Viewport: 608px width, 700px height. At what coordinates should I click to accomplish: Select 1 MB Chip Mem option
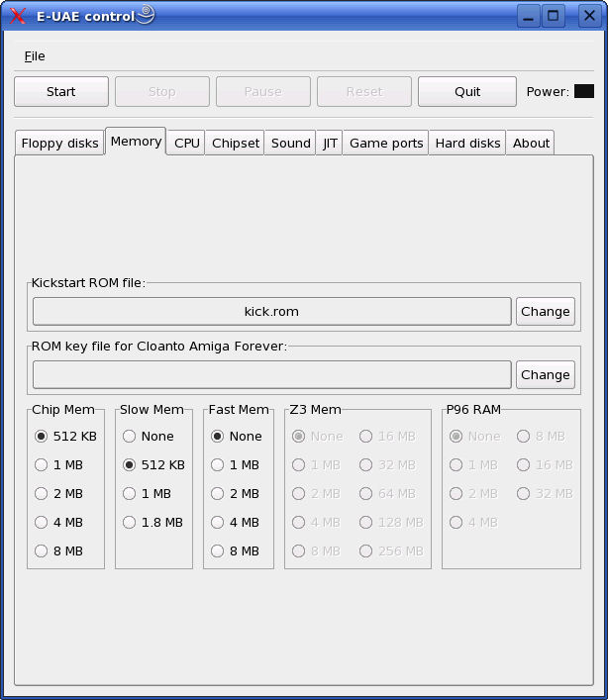click(42, 464)
